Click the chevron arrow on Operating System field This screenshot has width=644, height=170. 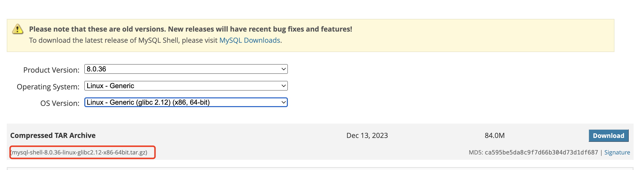pos(283,86)
